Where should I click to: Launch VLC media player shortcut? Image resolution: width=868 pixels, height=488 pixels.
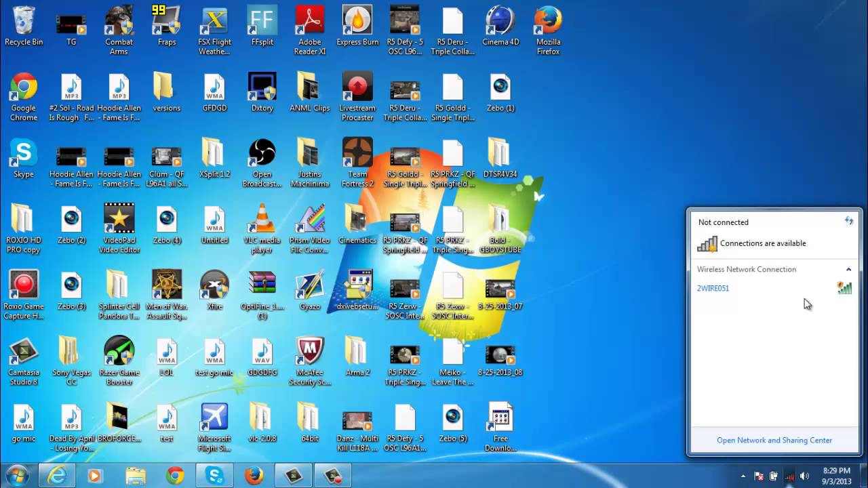click(x=262, y=229)
